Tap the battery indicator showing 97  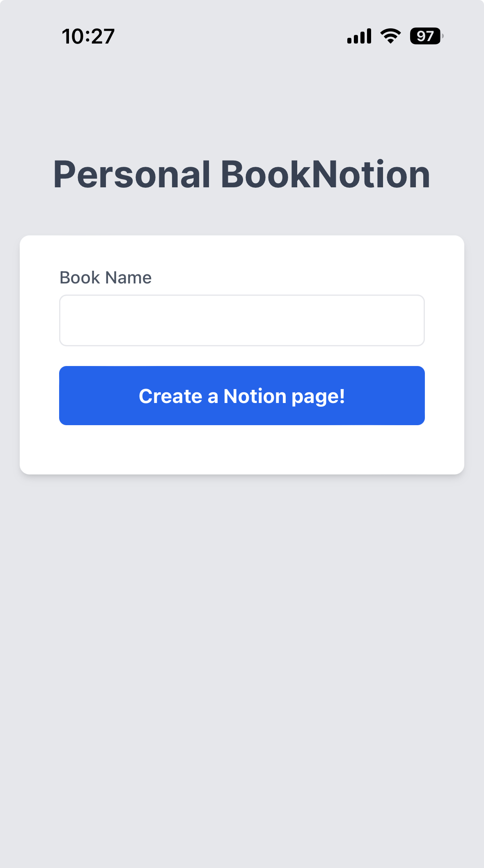(426, 36)
